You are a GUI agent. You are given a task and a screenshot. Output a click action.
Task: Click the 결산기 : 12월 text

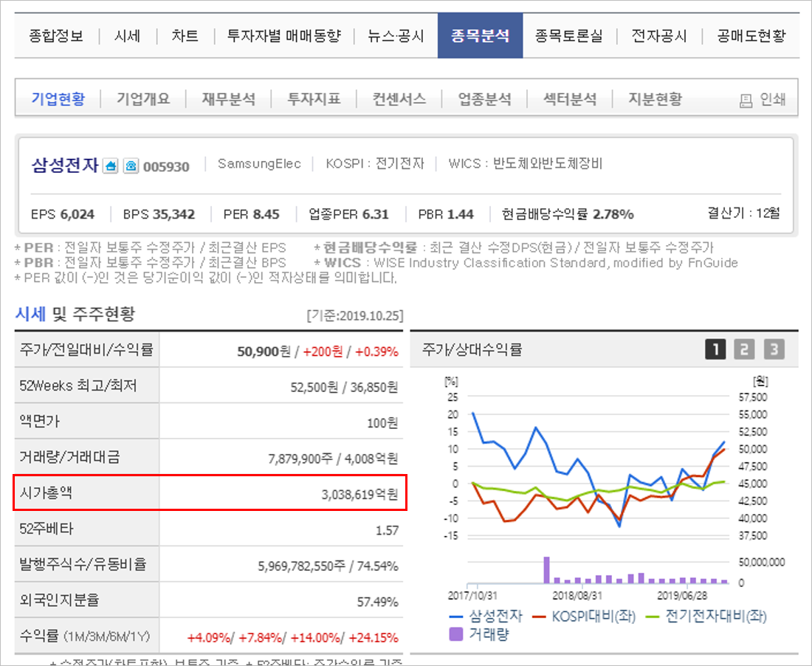[x=743, y=213]
